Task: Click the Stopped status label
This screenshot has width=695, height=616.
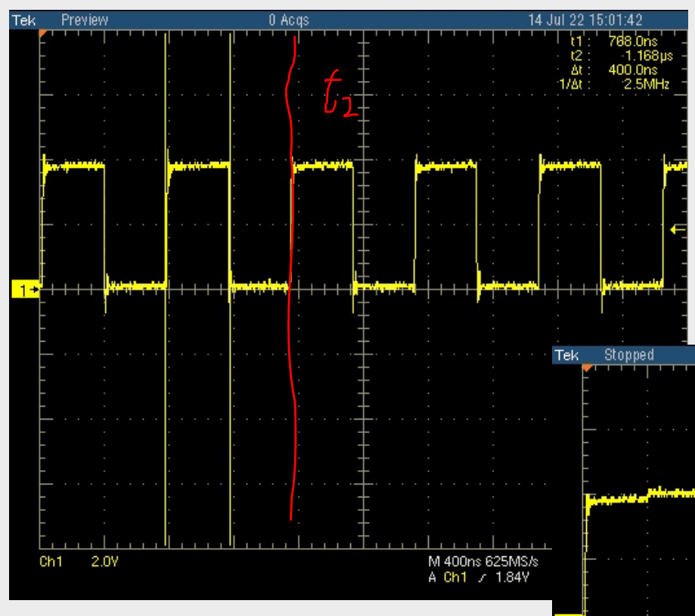Action: click(629, 354)
